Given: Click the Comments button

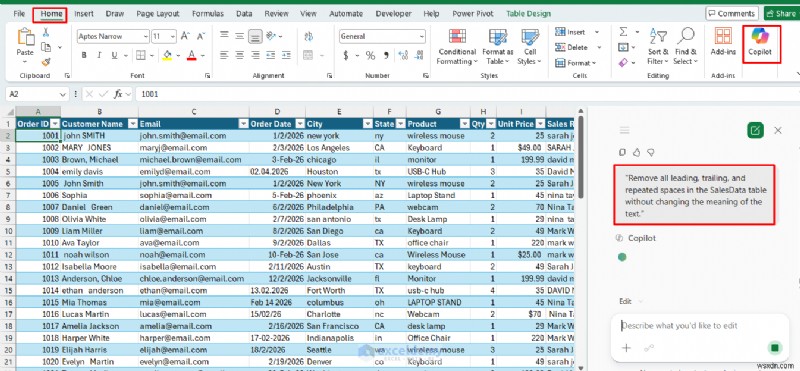Looking at the screenshot, I should 731,14.
